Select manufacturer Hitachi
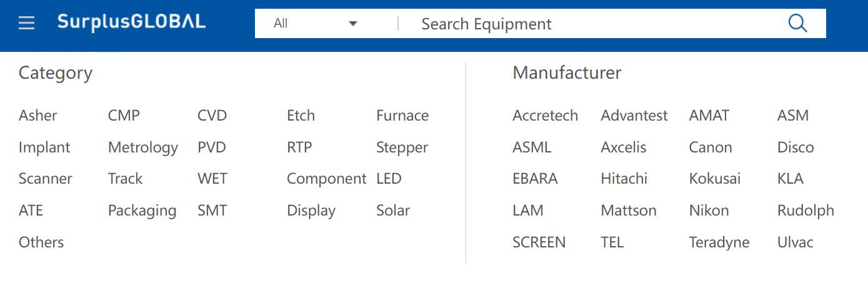This screenshot has width=868, height=283. pyautogui.click(x=624, y=179)
